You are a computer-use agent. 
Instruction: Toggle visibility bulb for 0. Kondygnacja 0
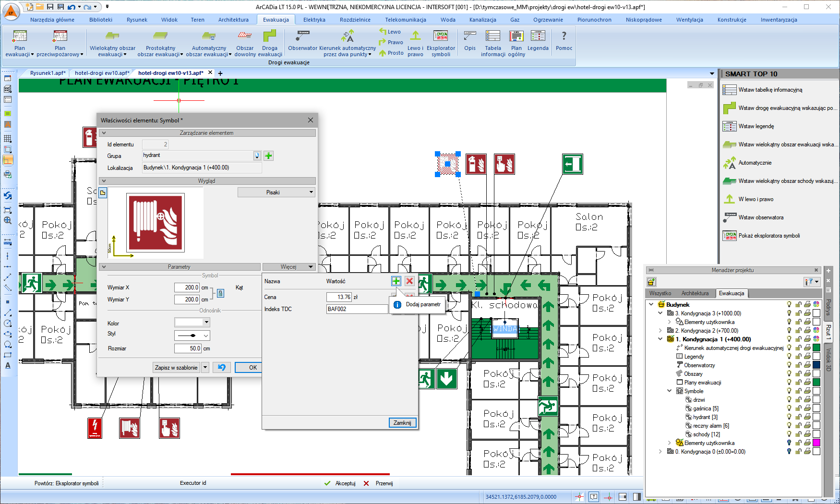click(789, 451)
